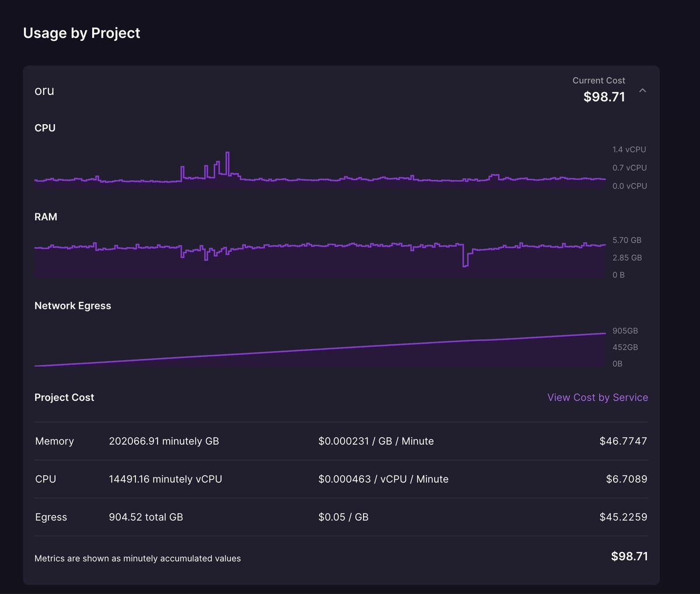Click $0.000231 / GB / Minute rate

tap(376, 441)
